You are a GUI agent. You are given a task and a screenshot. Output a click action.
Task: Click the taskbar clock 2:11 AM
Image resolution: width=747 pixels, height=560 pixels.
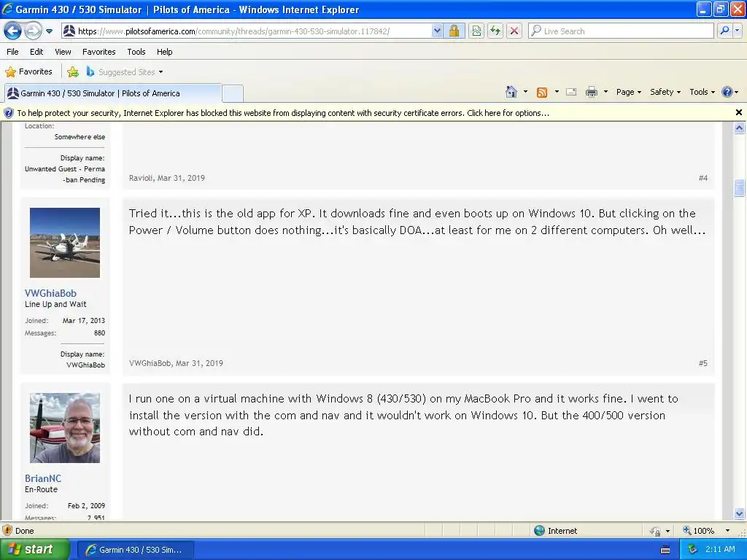[x=720, y=550]
